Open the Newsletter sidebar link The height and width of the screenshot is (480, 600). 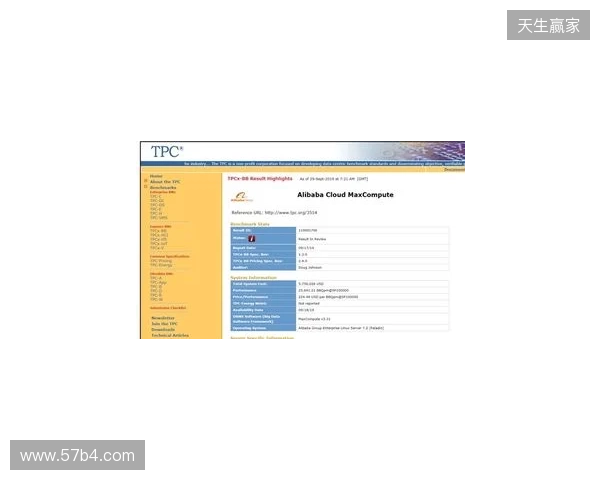[163, 318]
